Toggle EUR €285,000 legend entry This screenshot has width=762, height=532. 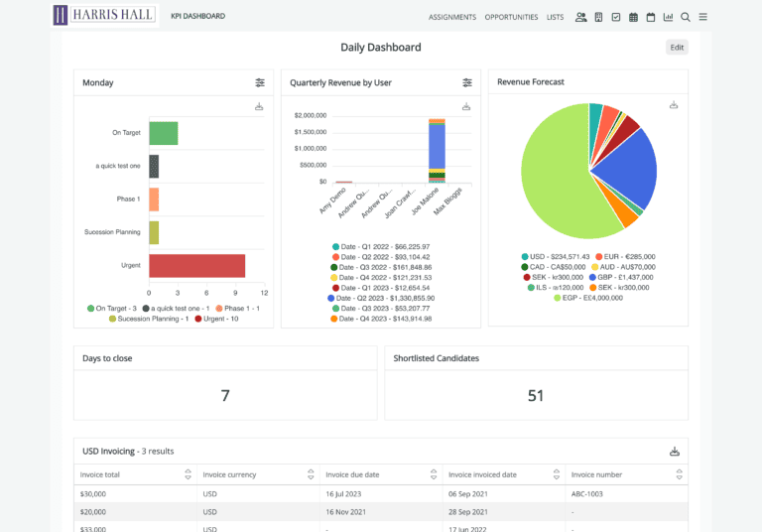coord(625,256)
